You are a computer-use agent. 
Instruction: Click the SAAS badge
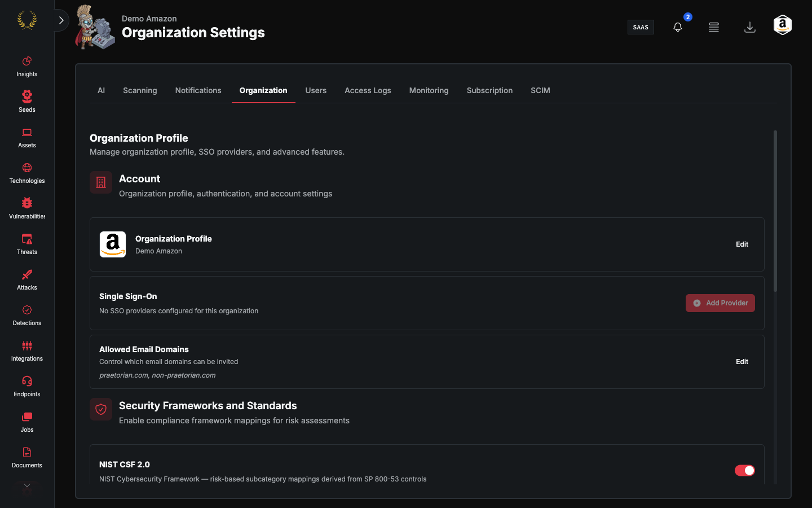point(641,27)
